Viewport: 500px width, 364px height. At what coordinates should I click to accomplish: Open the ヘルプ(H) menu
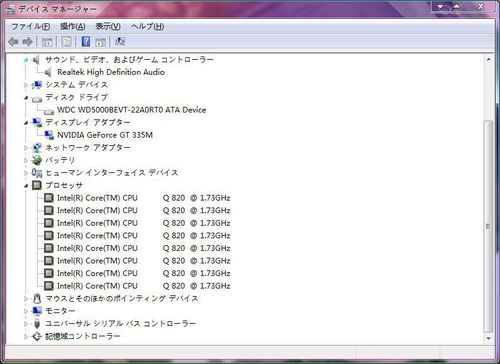[147, 26]
